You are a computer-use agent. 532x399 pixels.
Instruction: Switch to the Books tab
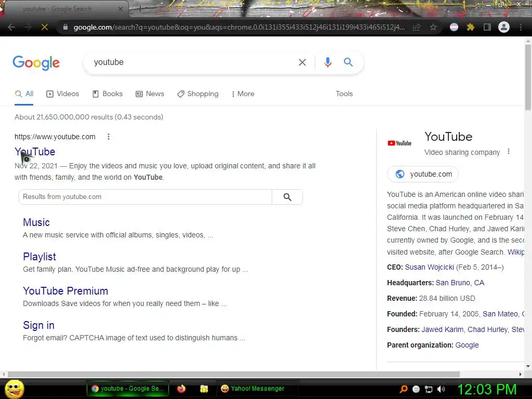[x=108, y=94]
